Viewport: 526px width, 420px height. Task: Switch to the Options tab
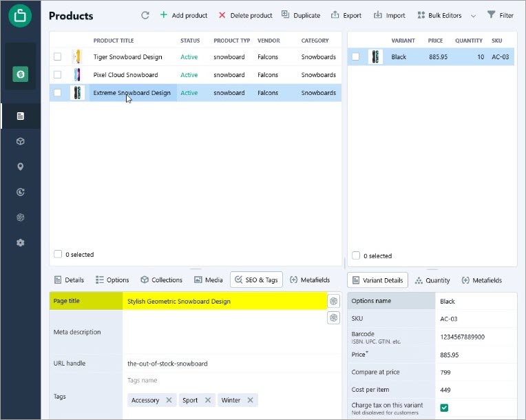click(x=112, y=280)
